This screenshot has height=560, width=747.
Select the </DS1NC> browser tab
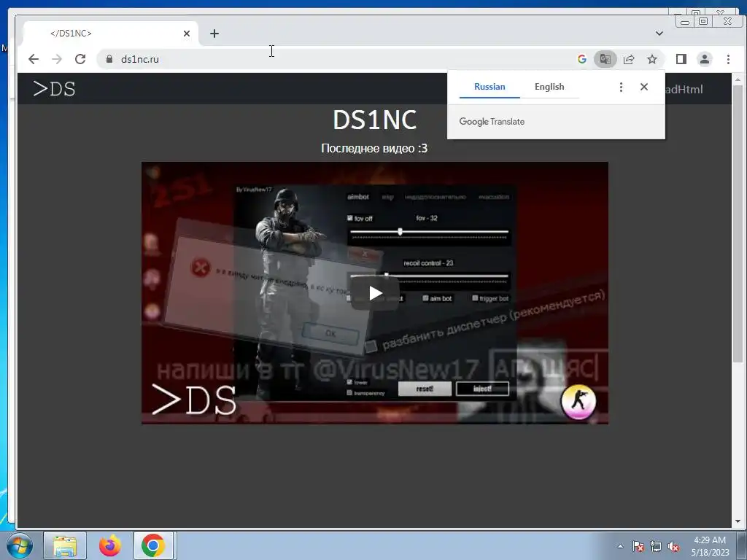(111, 34)
